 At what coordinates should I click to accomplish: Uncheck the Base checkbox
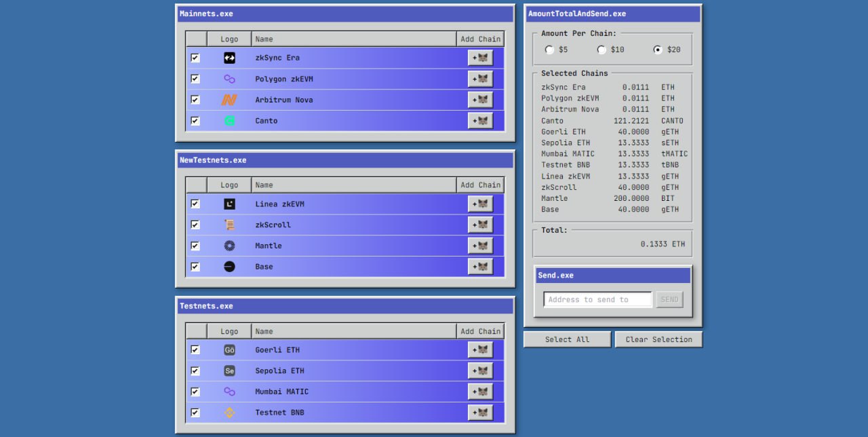point(195,267)
